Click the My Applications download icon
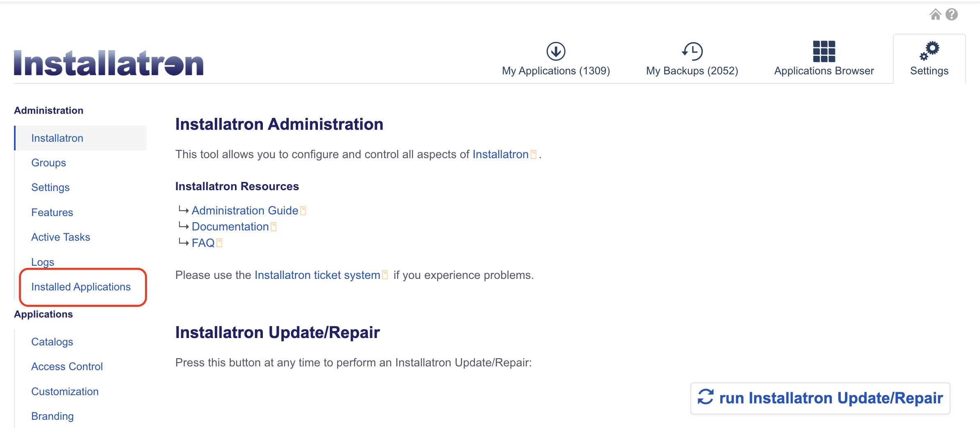The height and width of the screenshot is (428, 980). click(x=556, y=51)
